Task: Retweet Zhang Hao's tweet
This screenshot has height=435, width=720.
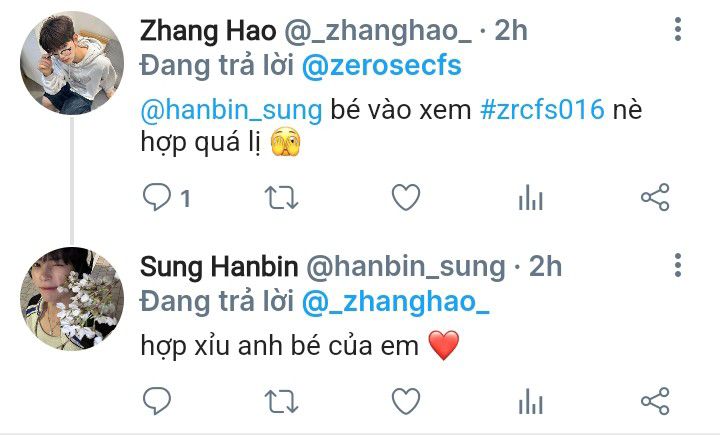Action: coord(281,198)
